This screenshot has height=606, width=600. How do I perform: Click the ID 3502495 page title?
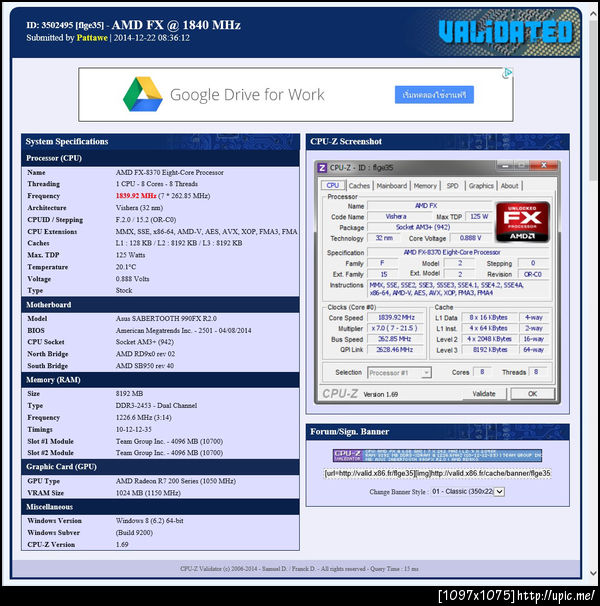tap(133, 25)
